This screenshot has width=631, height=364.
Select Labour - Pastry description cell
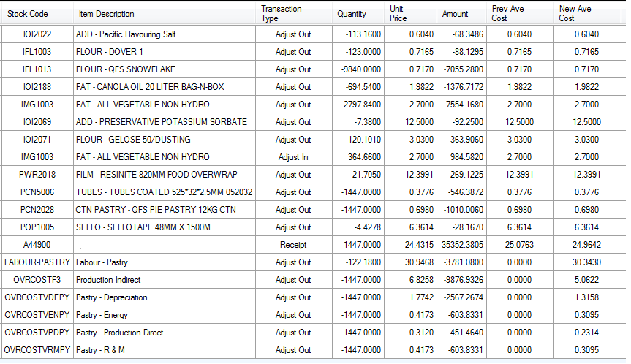tap(165, 262)
